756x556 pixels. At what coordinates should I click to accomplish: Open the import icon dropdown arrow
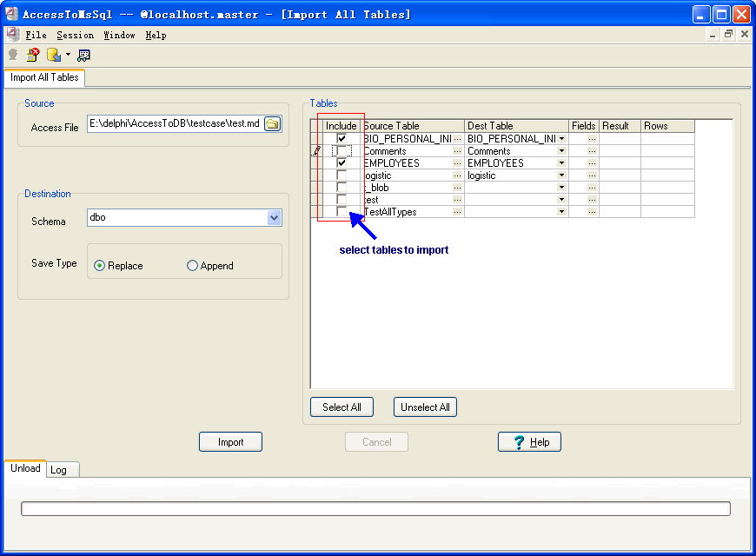[x=68, y=55]
